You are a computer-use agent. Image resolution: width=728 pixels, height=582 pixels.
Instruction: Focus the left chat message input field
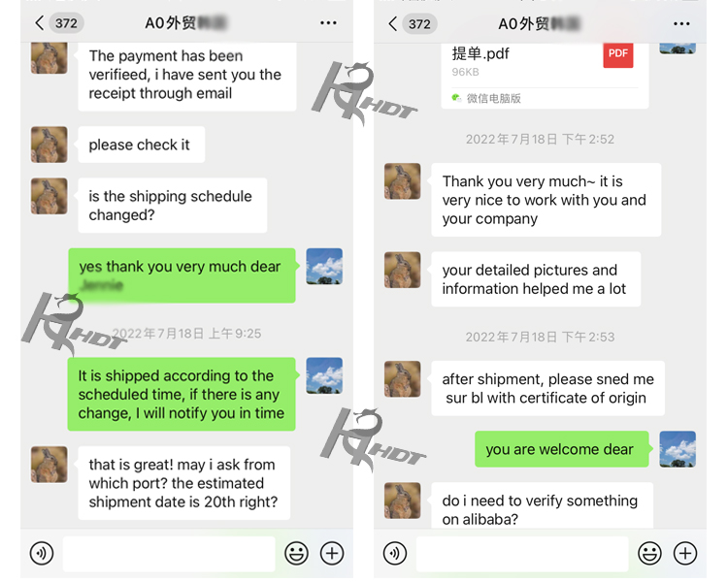169,554
